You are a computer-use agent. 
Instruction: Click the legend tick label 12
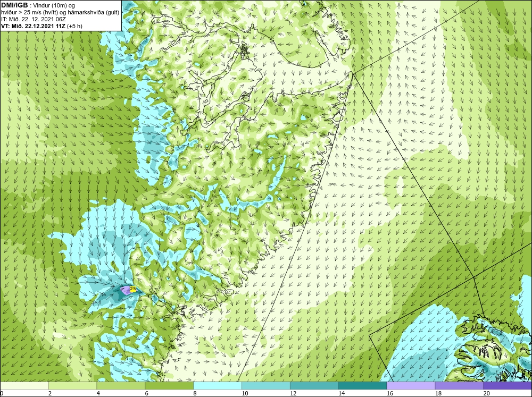pos(293,393)
